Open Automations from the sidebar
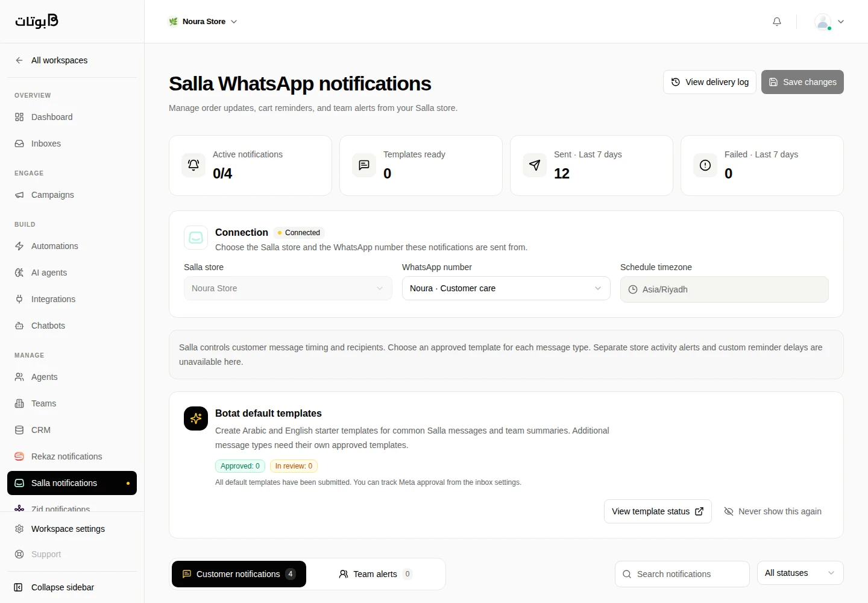 pyautogui.click(x=72, y=246)
